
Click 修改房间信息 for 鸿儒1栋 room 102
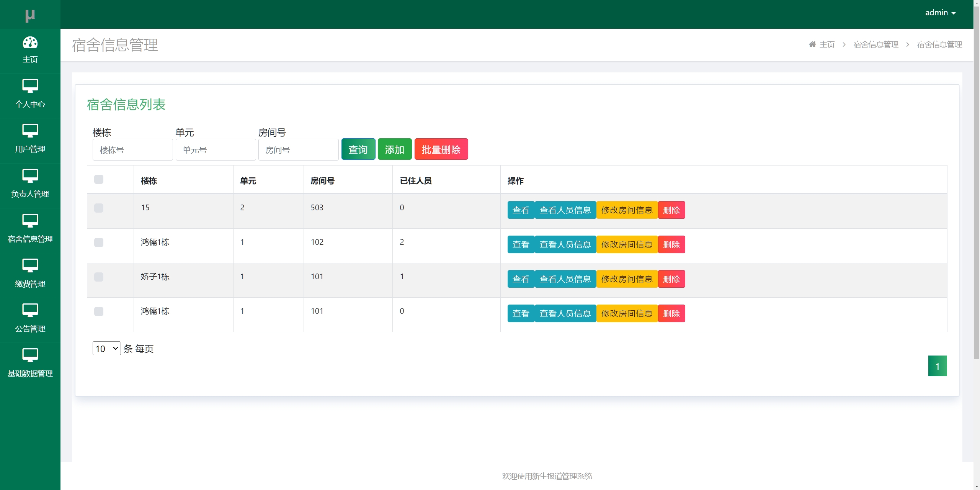627,244
